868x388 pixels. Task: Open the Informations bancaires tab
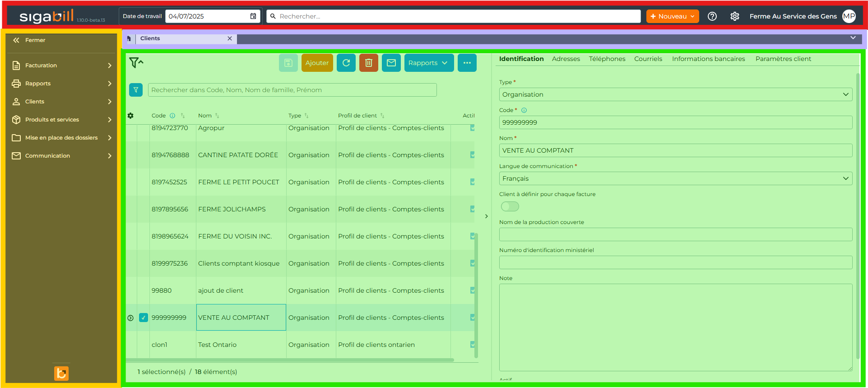pyautogui.click(x=709, y=59)
